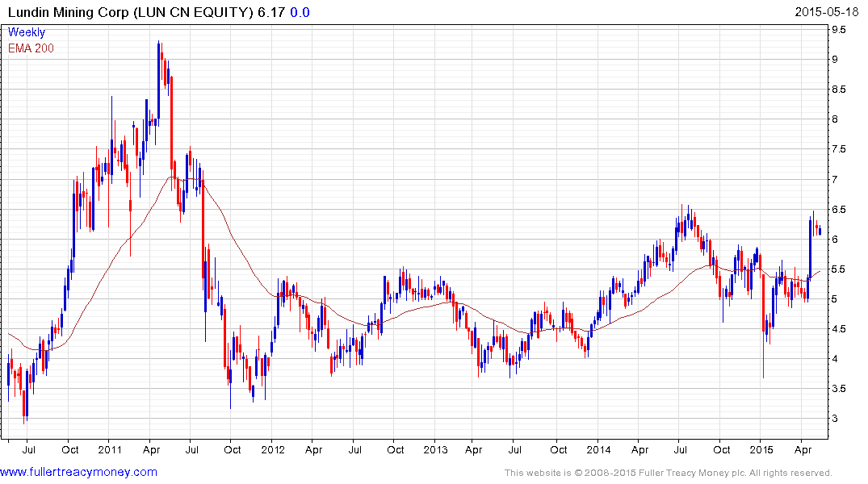
Task: Click the 'Oct' label just before 2011
Action: pos(69,449)
